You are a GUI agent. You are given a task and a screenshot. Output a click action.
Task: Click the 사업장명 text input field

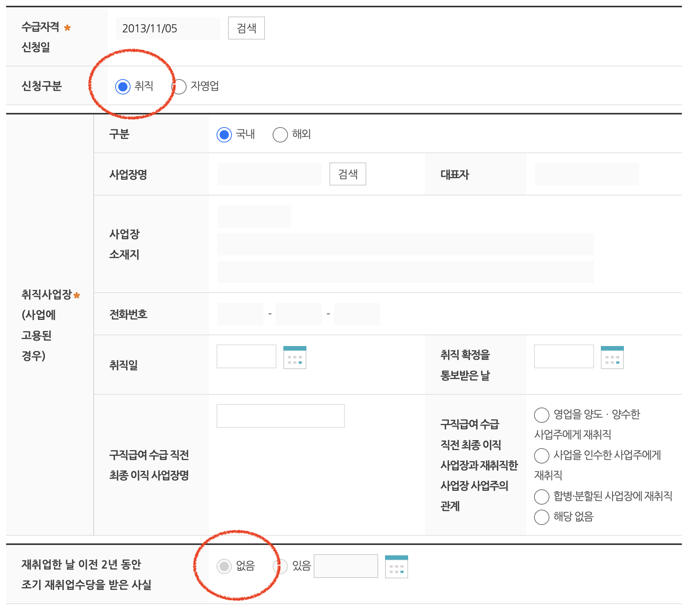[269, 174]
